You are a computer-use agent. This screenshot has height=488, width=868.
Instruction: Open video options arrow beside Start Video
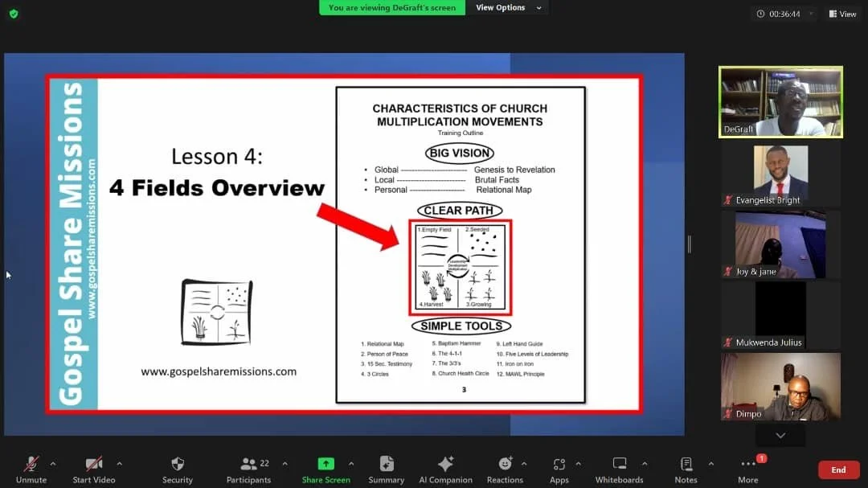120,464
